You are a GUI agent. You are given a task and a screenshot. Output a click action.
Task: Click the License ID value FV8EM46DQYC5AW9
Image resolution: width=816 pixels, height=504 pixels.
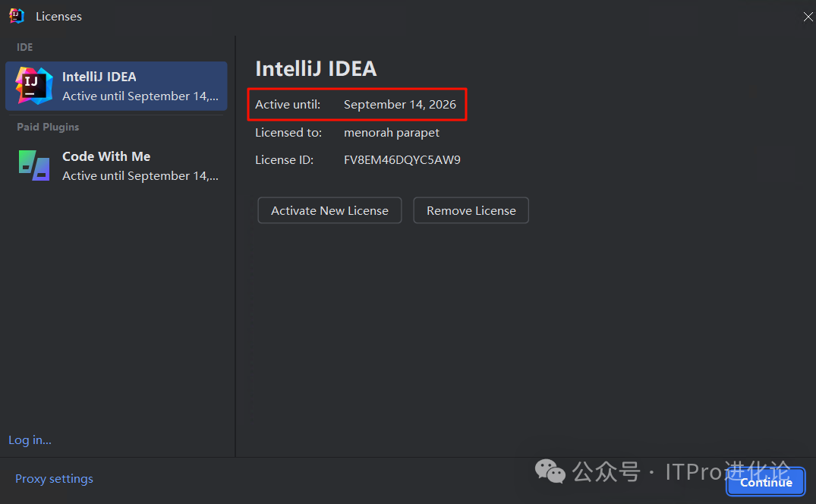(x=402, y=159)
